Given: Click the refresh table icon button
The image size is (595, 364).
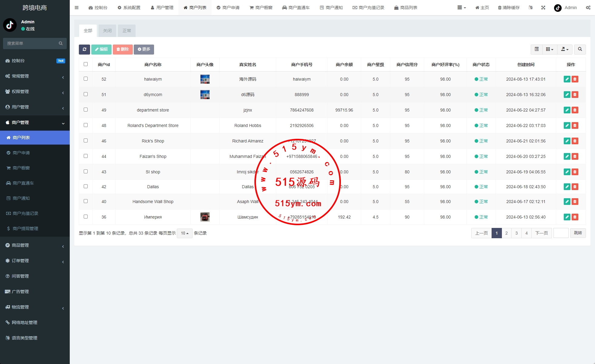Looking at the screenshot, I should coord(84,49).
